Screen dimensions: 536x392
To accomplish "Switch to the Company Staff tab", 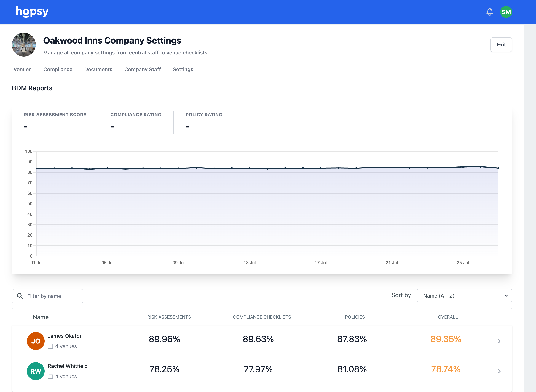I will [x=143, y=69].
